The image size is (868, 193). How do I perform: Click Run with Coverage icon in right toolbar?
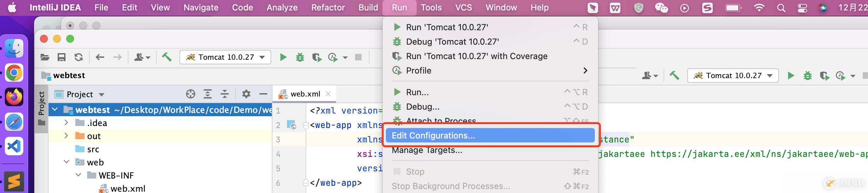pos(824,75)
